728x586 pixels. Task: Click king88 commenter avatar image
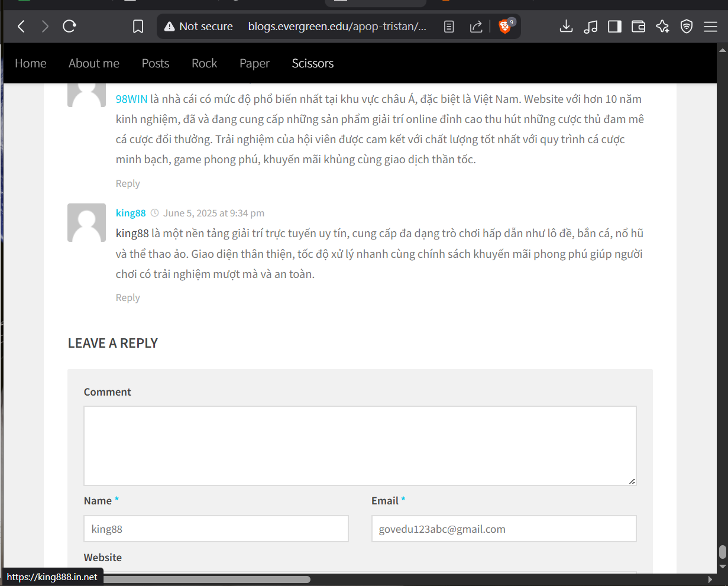pos(86,223)
